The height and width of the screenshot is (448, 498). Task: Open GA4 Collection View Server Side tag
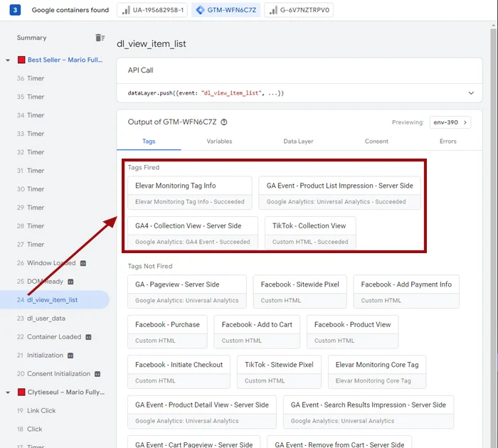[x=193, y=233]
